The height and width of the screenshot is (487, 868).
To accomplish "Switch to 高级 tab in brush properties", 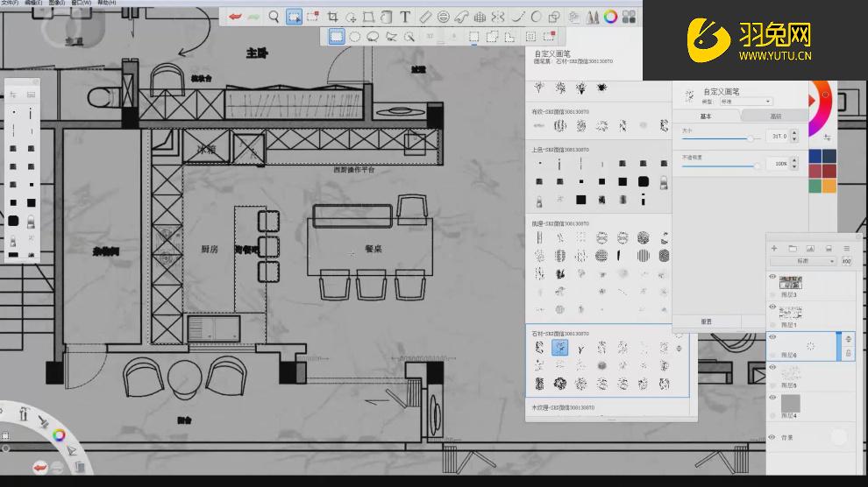I will click(776, 116).
